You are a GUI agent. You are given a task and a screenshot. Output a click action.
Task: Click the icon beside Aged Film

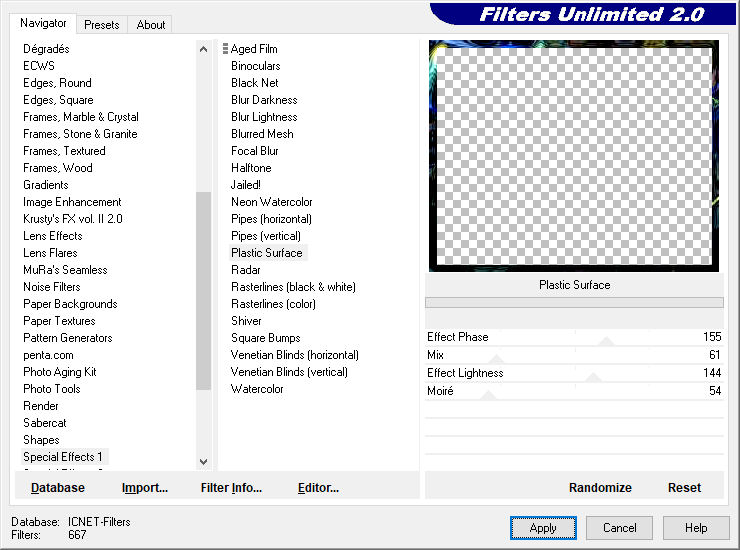pos(226,49)
